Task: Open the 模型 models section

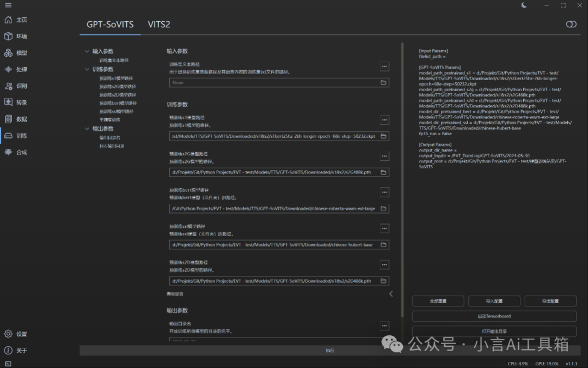Action: (16, 53)
